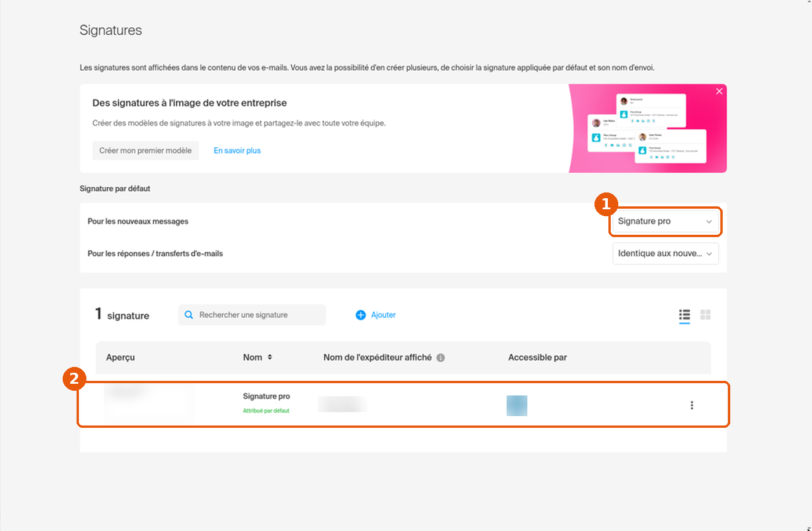Click the blurred sender name in the Signature pro row

tap(342, 404)
